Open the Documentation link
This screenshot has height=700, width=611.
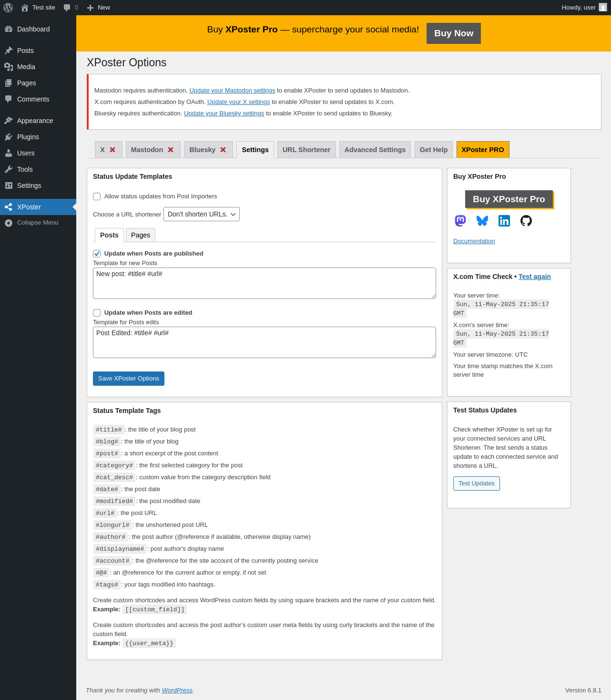(x=474, y=241)
